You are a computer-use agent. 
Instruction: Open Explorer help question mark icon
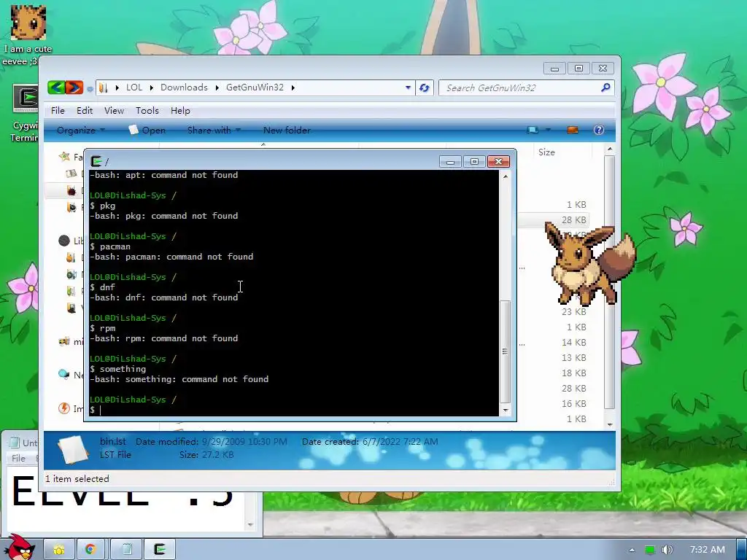pos(599,130)
